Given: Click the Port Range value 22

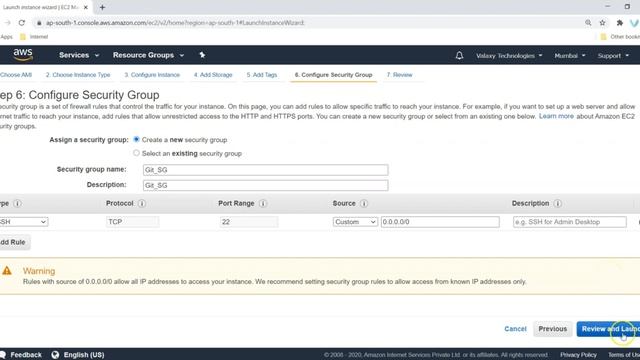Looking at the screenshot, I should (249, 222).
